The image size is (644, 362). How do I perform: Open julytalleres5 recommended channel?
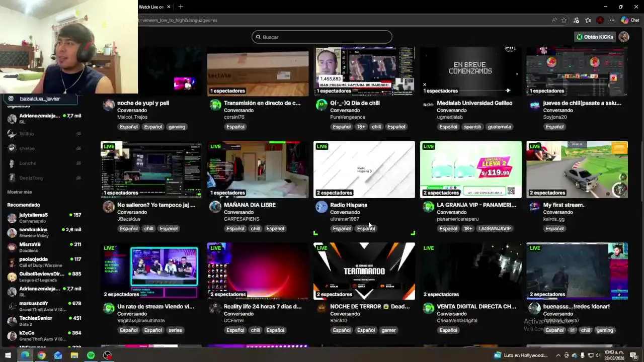(x=44, y=218)
